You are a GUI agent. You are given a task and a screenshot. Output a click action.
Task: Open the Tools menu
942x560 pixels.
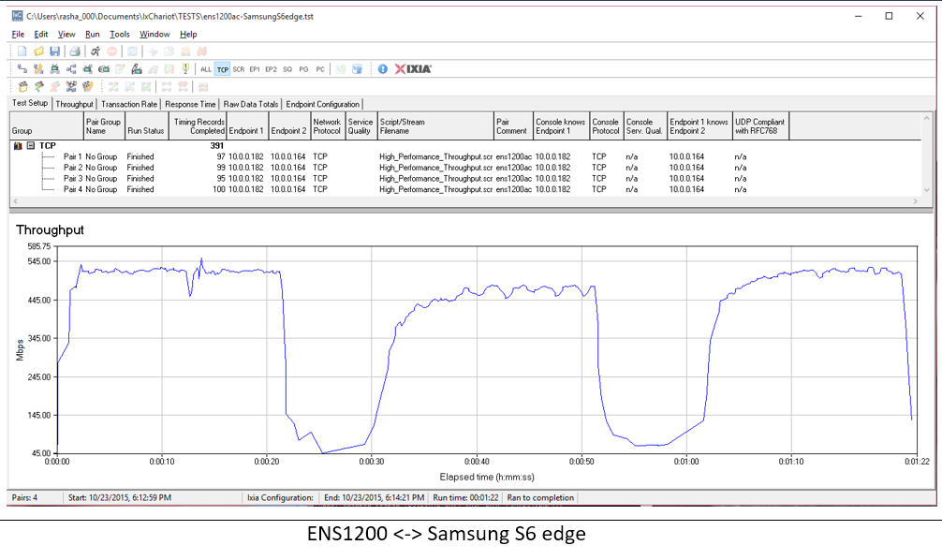click(120, 35)
